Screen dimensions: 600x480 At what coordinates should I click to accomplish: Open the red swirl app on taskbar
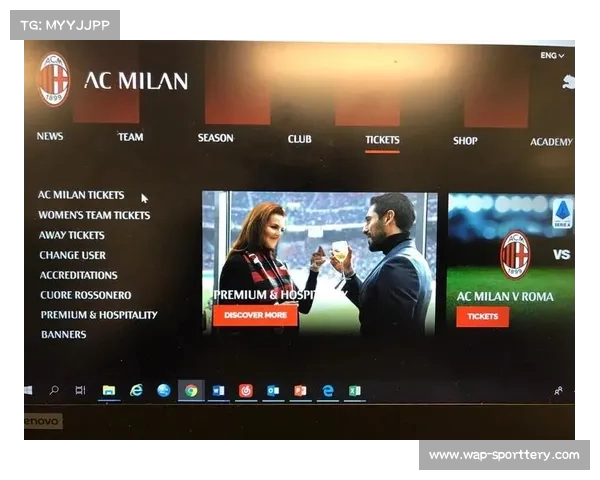(x=246, y=391)
